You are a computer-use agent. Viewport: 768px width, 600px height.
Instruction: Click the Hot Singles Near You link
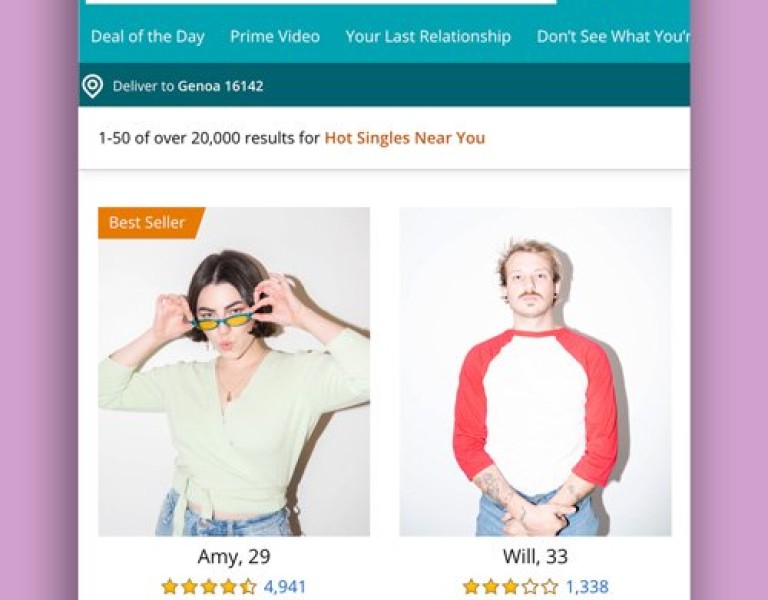[x=405, y=138]
